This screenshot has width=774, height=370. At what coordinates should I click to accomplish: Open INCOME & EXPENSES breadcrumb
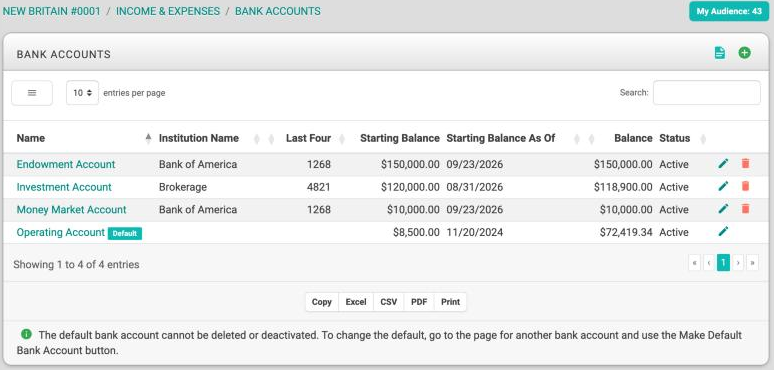click(168, 11)
